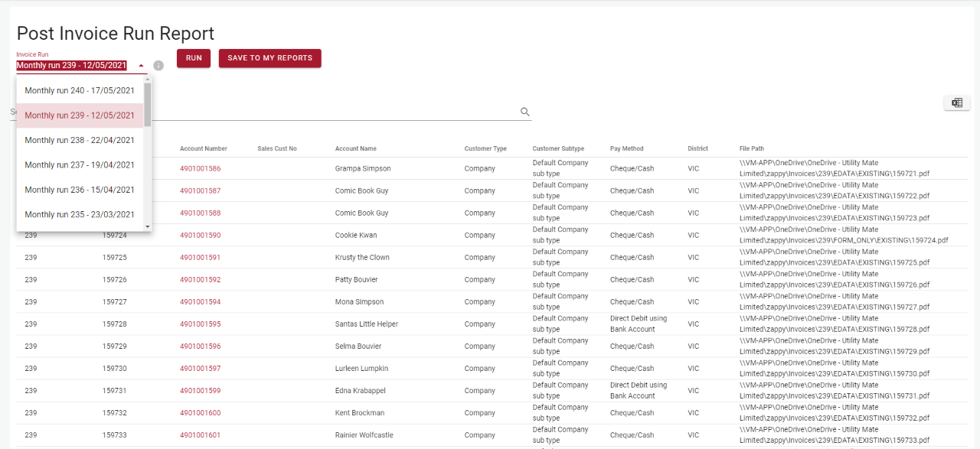This screenshot has width=980, height=449.
Task: Collapse the Invoice Run dropdown arrow
Action: tap(141, 66)
